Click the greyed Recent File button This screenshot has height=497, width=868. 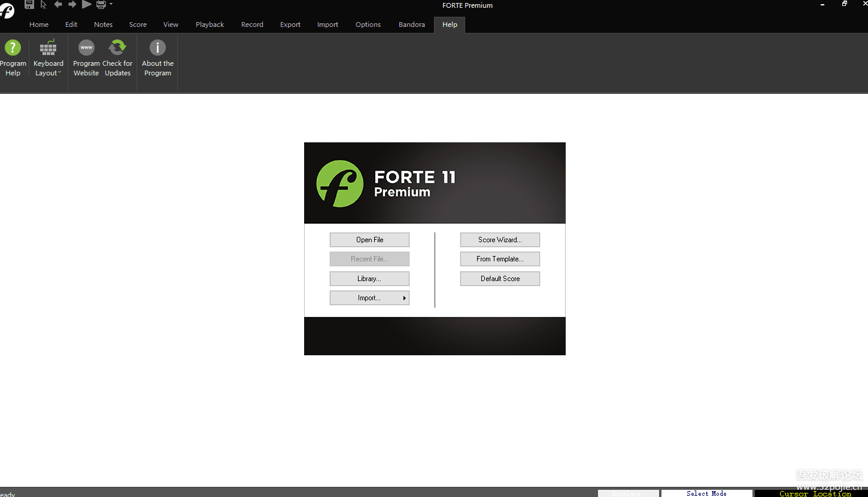(x=369, y=259)
